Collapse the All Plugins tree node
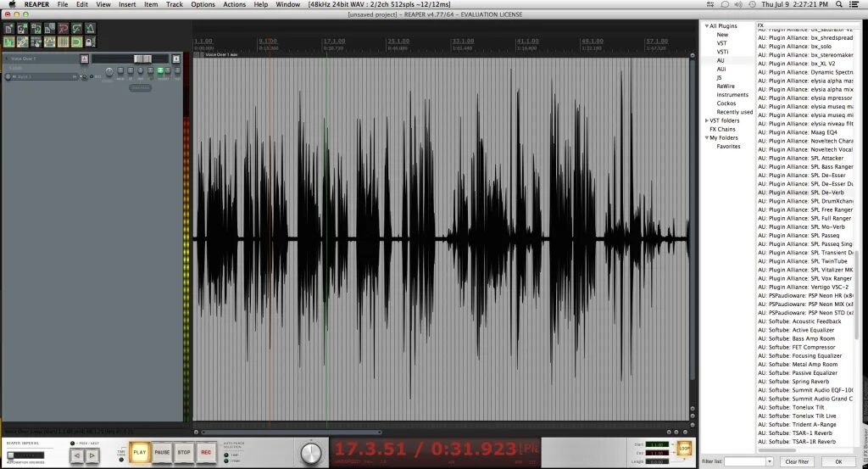 (x=706, y=26)
